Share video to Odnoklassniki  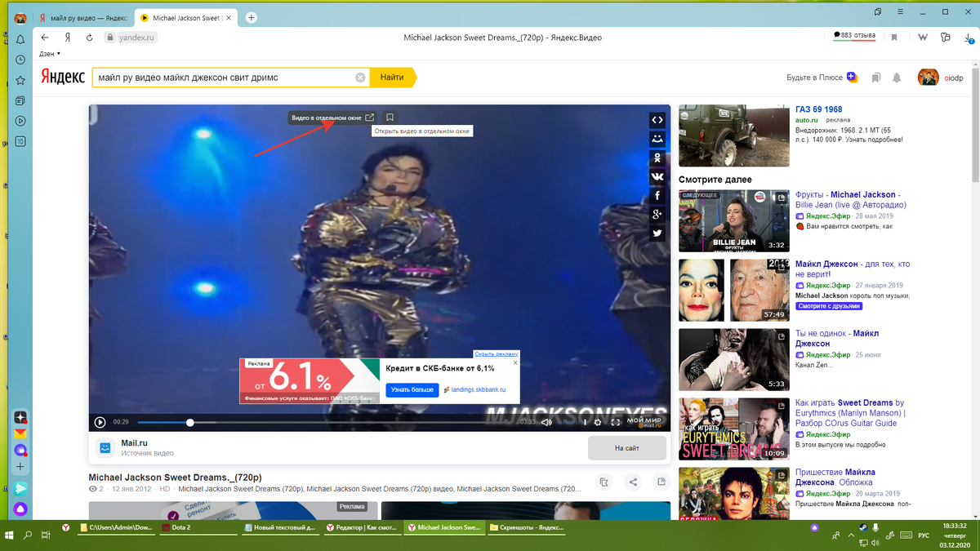coord(657,158)
